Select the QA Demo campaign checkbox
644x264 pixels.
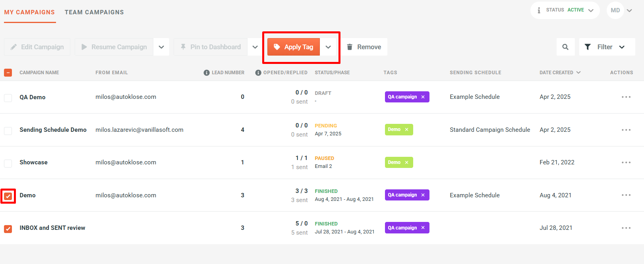click(x=8, y=98)
